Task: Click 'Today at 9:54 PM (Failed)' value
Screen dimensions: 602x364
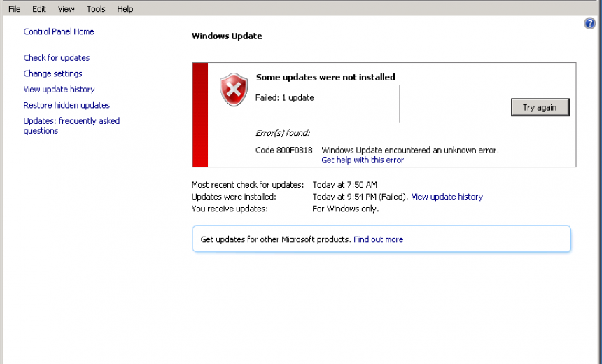Action: click(x=360, y=197)
